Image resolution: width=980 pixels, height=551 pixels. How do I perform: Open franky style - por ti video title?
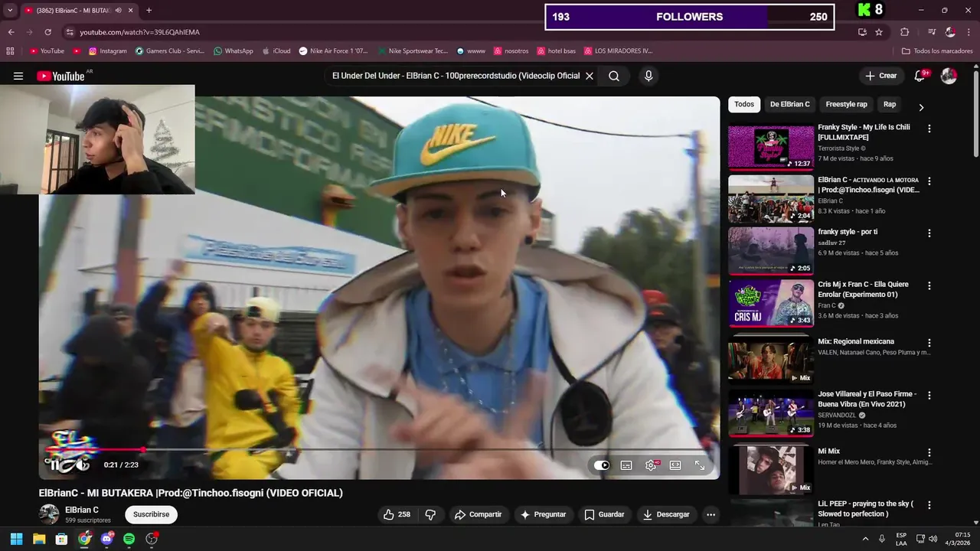848,232
